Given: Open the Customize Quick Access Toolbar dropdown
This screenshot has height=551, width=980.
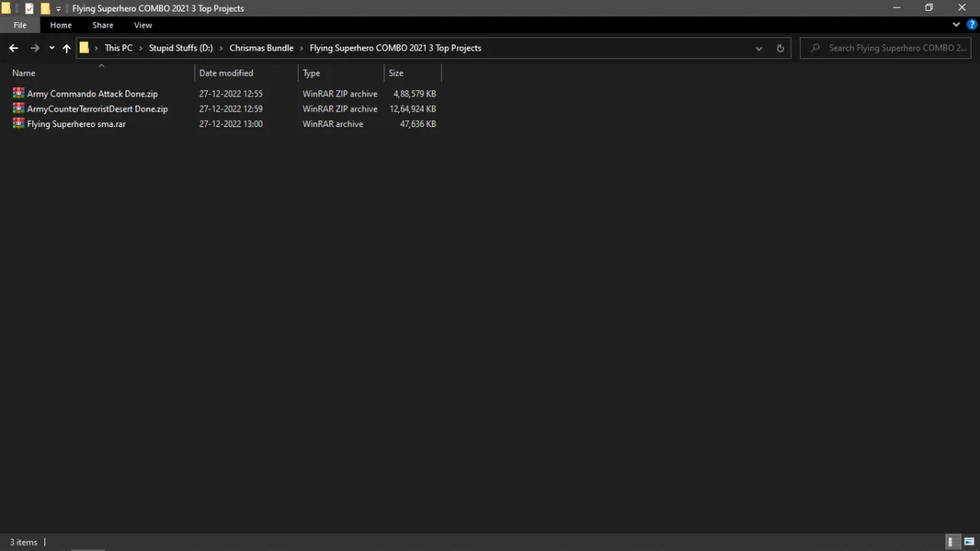Looking at the screenshot, I should [x=58, y=8].
